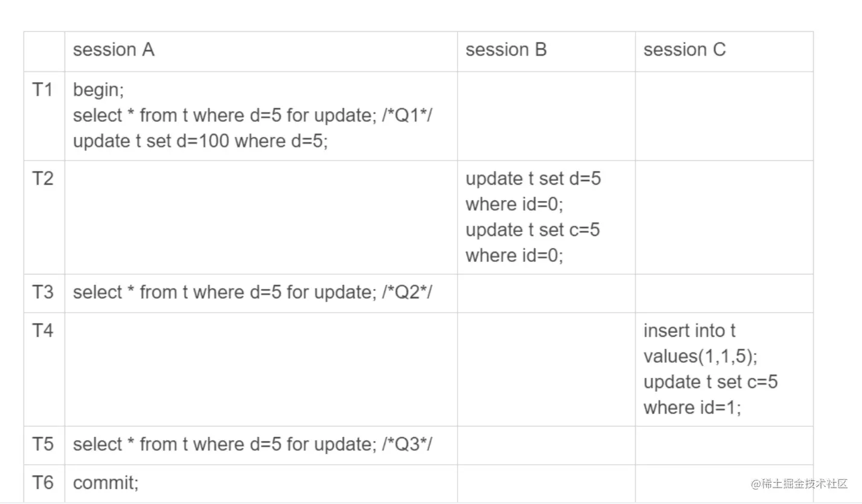Click session B's update t set c=5 text
The image size is (862, 504).
[x=533, y=229]
